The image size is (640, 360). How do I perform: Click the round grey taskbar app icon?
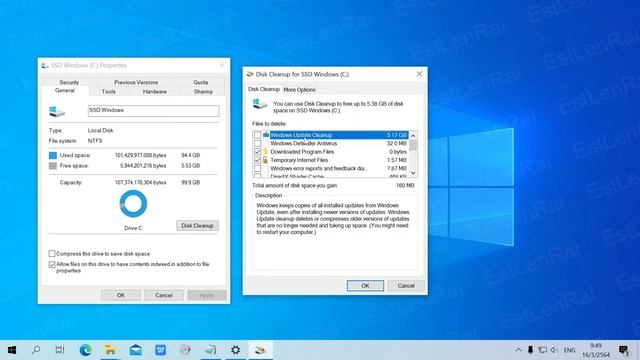pyautogui.click(x=185, y=350)
